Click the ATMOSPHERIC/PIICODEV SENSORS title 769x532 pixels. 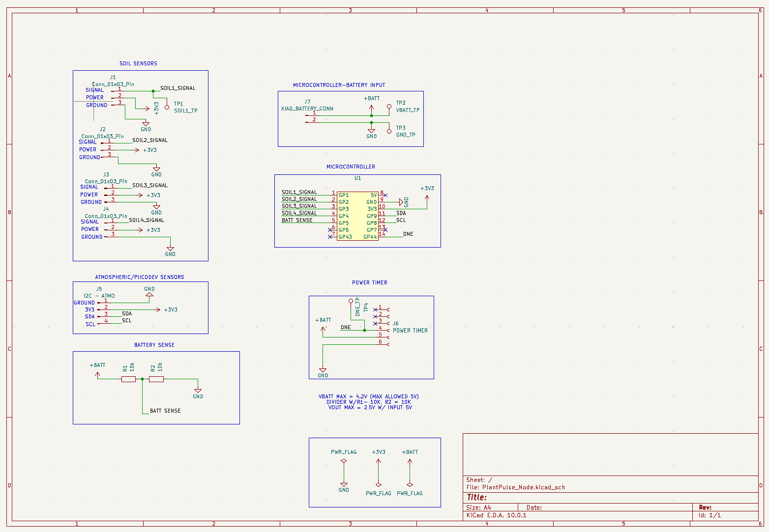point(140,277)
